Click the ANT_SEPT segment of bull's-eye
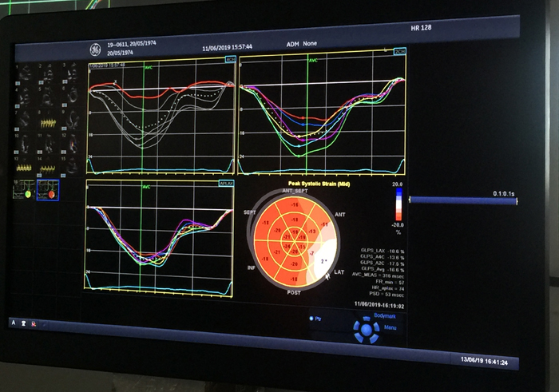 [x=295, y=204]
